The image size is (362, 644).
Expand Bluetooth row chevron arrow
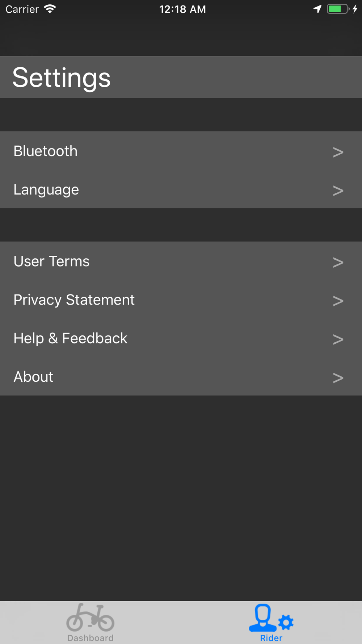point(338,152)
